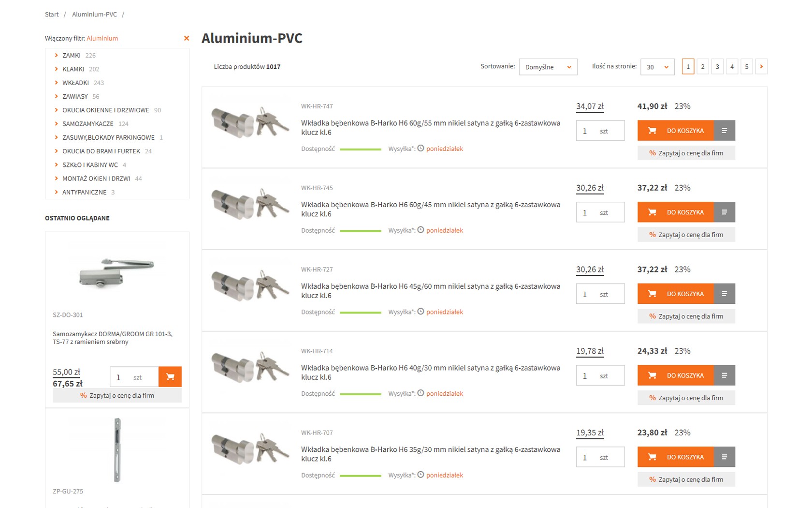Open the list menu icon for WK-HR-707

[724, 457]
